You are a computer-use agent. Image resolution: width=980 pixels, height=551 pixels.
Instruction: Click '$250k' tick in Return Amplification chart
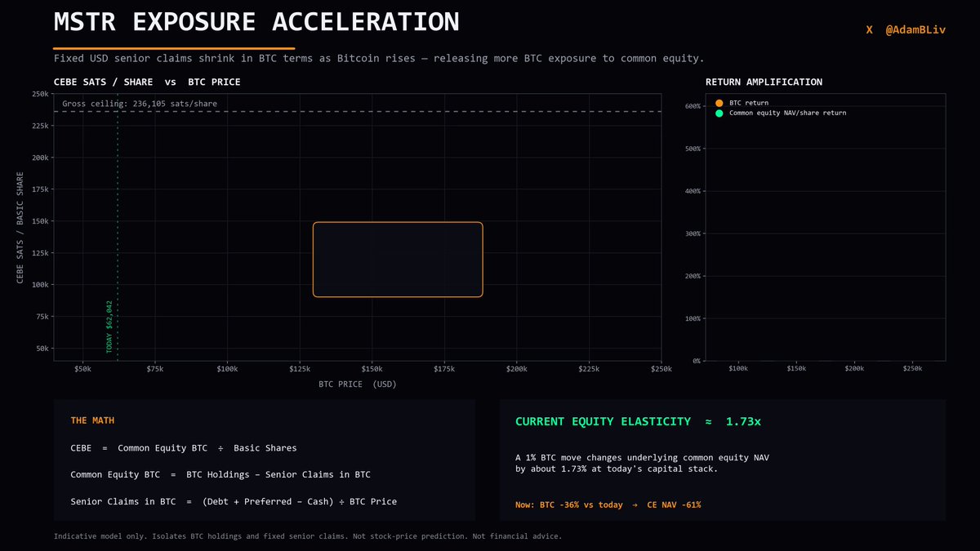pyautogui.click(x=913, y=369)
